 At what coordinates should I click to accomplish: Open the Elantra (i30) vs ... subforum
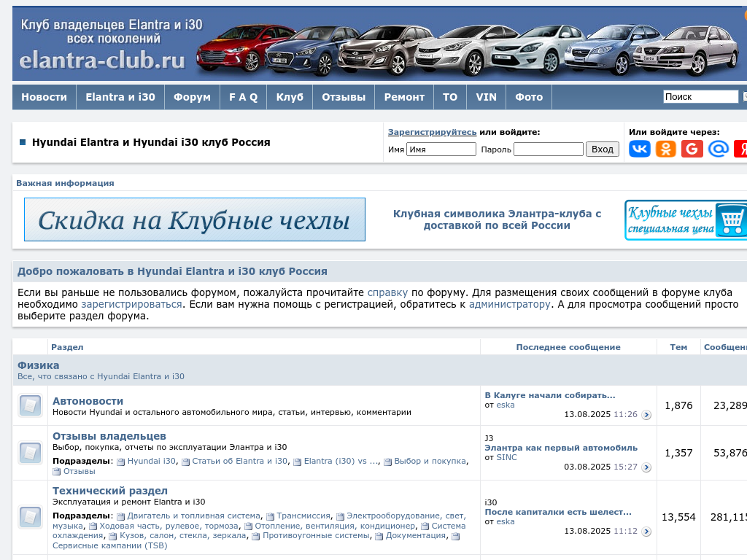pyautogui.click(x=341, y=461)
